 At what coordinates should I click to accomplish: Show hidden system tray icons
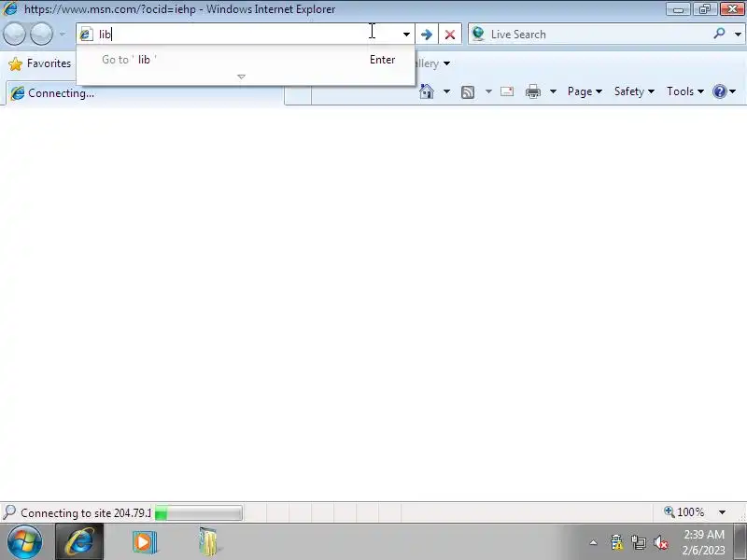pyautogui.click(x=594, y=542)
